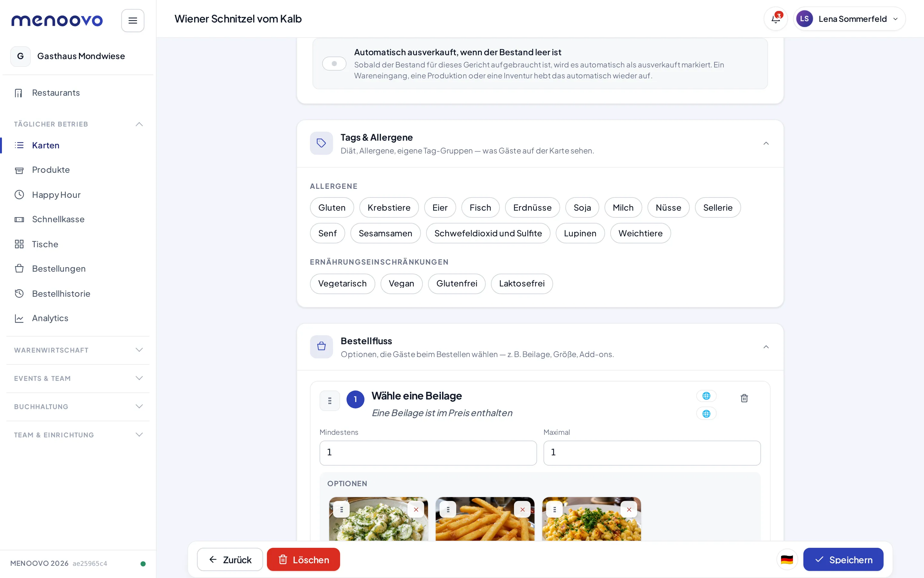Remove the fries option image
The width and height of the screenshot is (924, 578).
[522, 510]
